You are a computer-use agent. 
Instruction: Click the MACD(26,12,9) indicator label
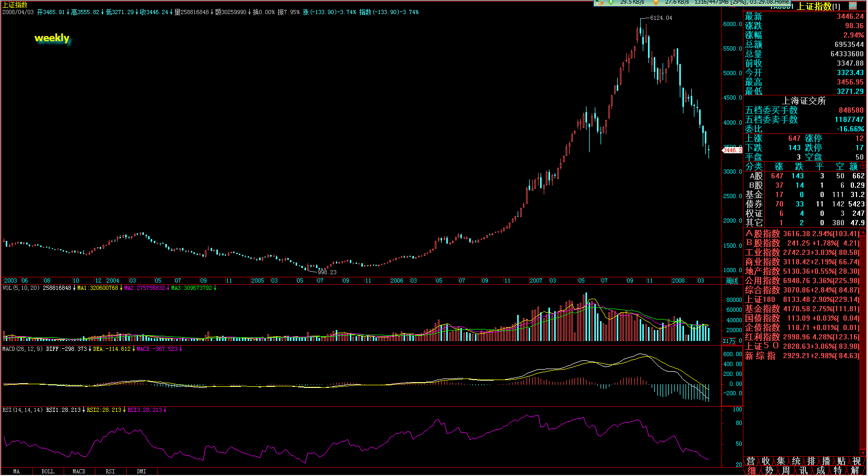pos(23,349)
